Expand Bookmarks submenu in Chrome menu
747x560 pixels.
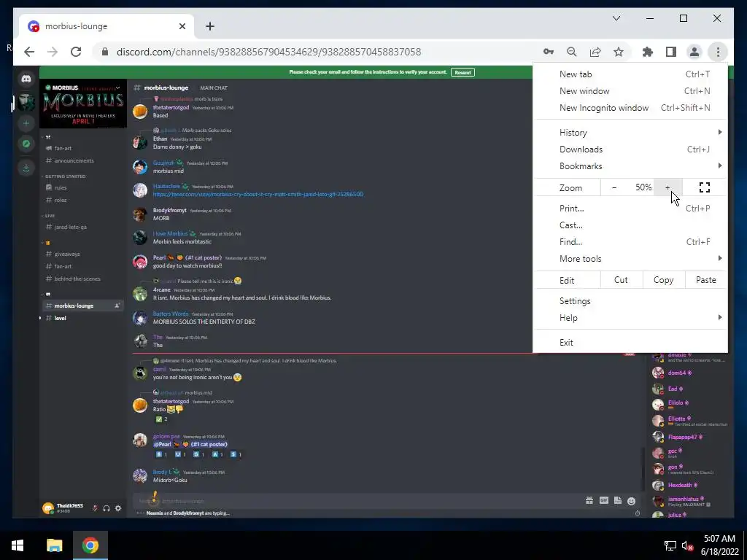coord(631,166)
